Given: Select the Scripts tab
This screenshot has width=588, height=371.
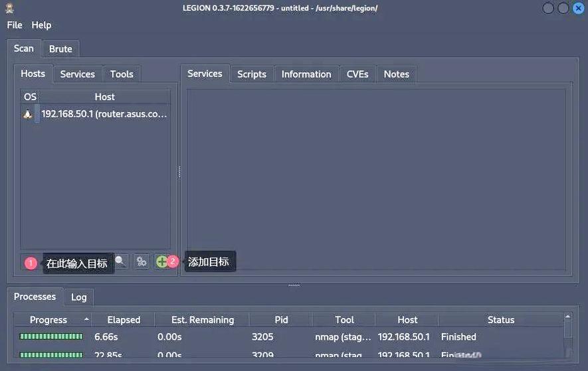Looking at the screenshot, I should click(x=252, y=74).
